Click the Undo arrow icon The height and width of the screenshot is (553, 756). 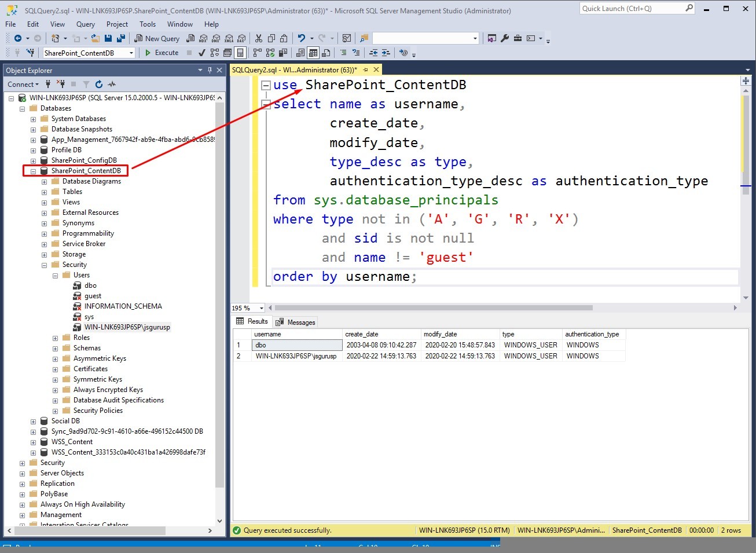(301, 38)
